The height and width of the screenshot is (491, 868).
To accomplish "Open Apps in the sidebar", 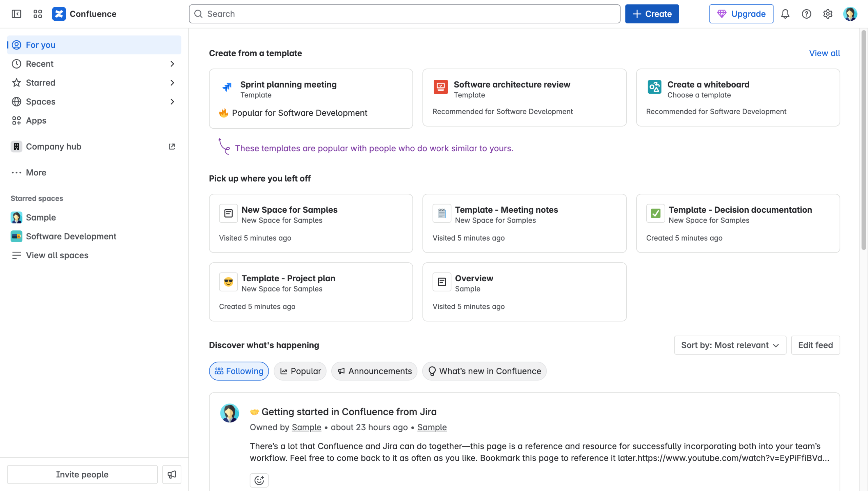I will point(36,121).
